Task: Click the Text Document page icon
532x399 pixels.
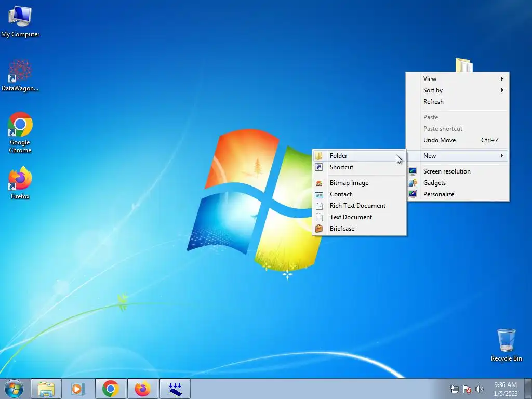Action: click(x=319, y=217)
